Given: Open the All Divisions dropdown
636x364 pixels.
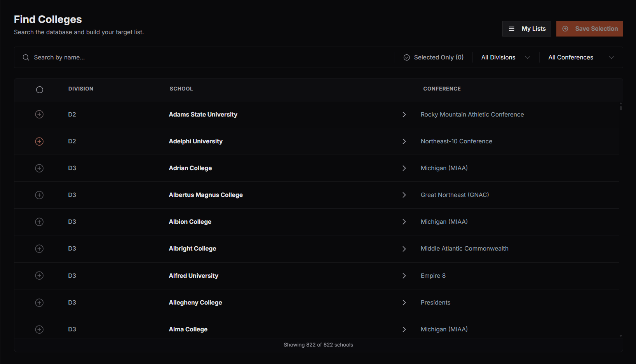Looking at the screenshot, I should point(505,57).
